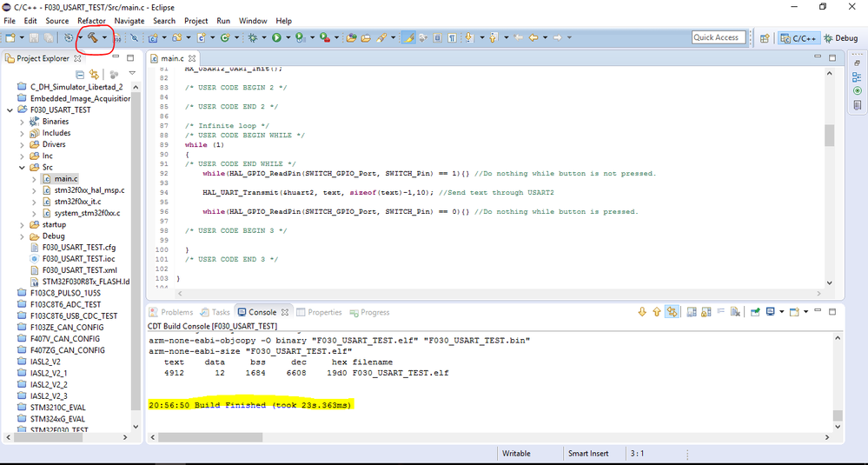
Task: Click the Previous Annotation arrow icon
Action: (492, 37)
